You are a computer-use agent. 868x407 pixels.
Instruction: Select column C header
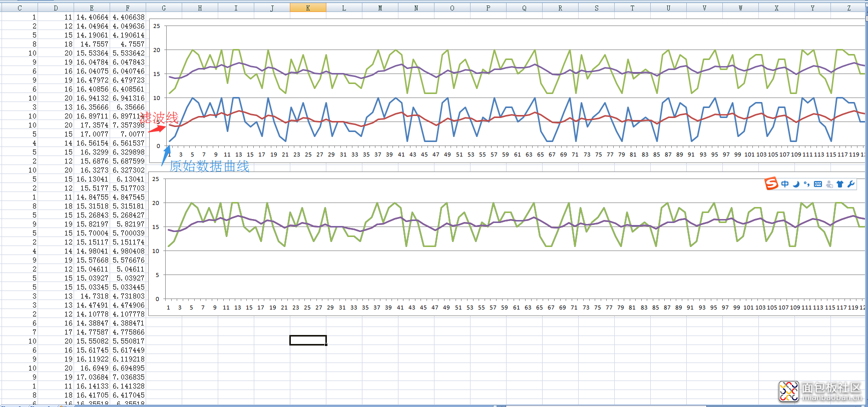[20, 8]
